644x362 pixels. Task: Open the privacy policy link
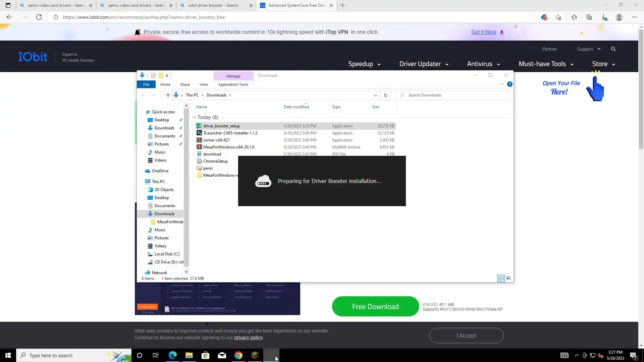pyautogui.click(x=248, y=338)
